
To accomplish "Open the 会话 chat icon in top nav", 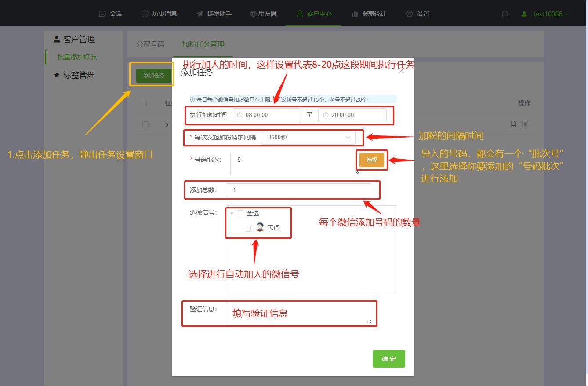I will coord(102,13).
